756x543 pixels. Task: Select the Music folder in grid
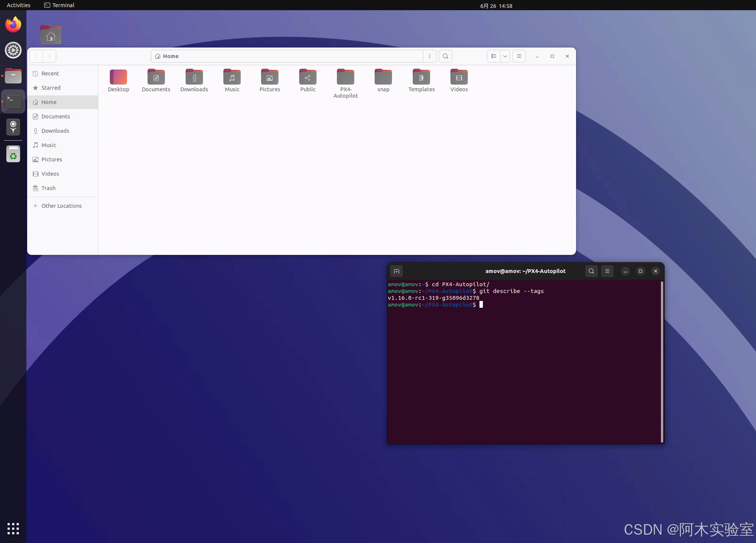pyautogui.click(x=232, y=81)
